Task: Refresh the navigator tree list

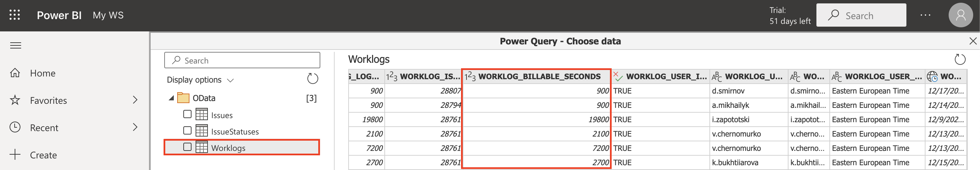Action: [x=312, y=79]
